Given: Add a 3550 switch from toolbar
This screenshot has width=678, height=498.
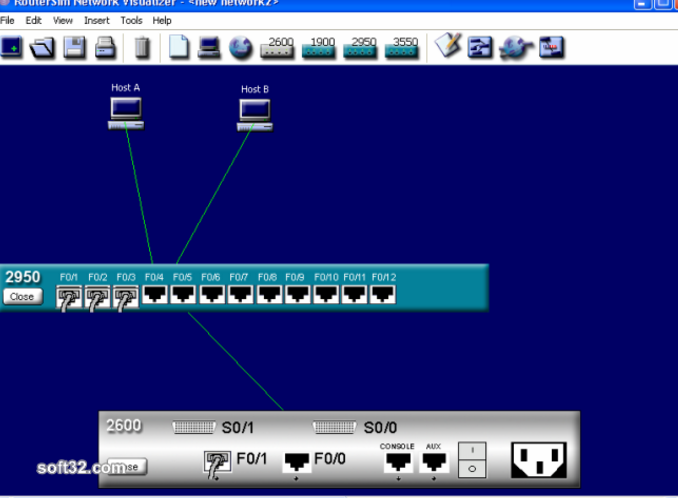Looking at the screenshot, I should (x=402, y=48).
